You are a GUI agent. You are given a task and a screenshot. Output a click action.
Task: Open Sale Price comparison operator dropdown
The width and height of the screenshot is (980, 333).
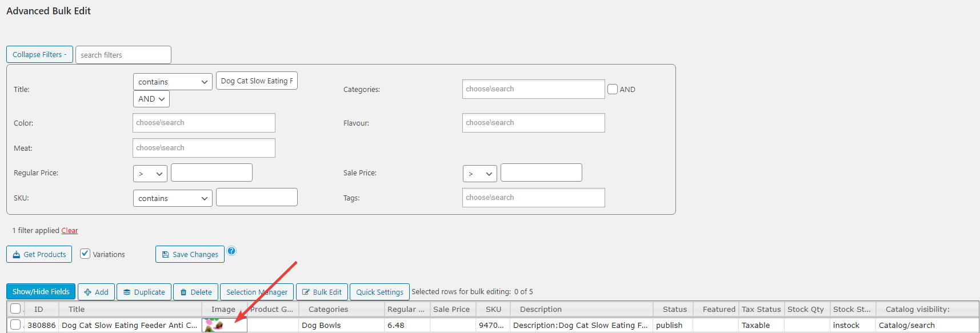480,174
